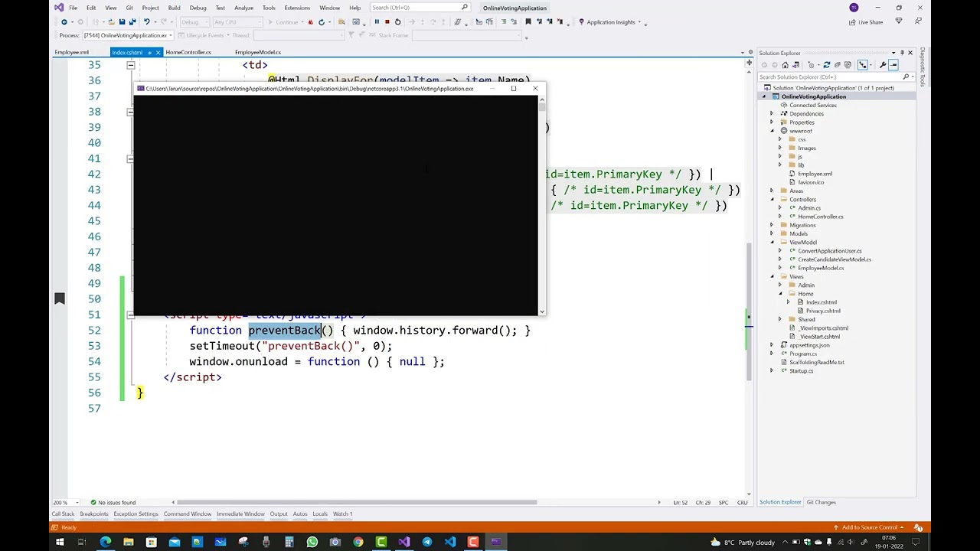Click the account avatar badge in title bar

click(854, 8)
